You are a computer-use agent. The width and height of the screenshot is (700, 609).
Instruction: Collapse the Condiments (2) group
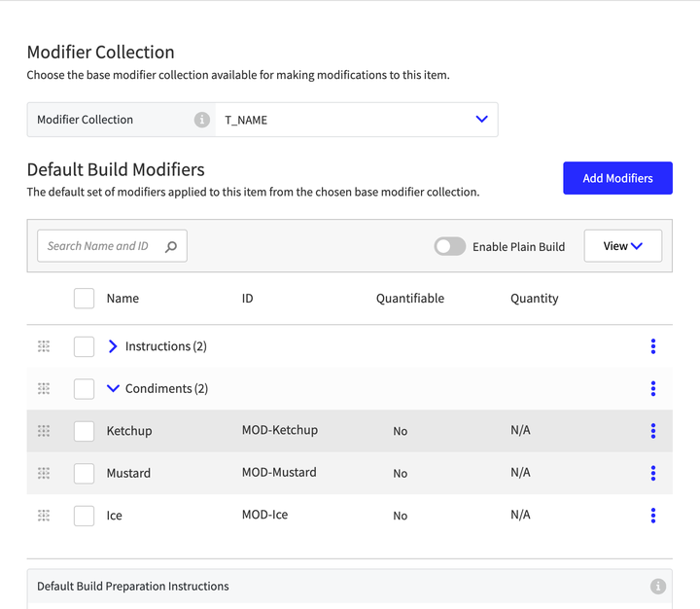coord(113,388)
